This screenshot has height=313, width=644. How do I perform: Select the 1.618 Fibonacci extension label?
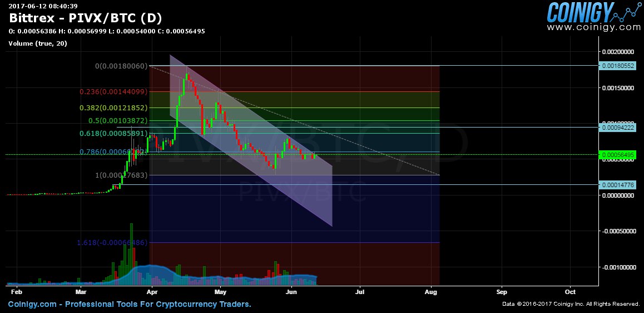click(x=112, y=243)
